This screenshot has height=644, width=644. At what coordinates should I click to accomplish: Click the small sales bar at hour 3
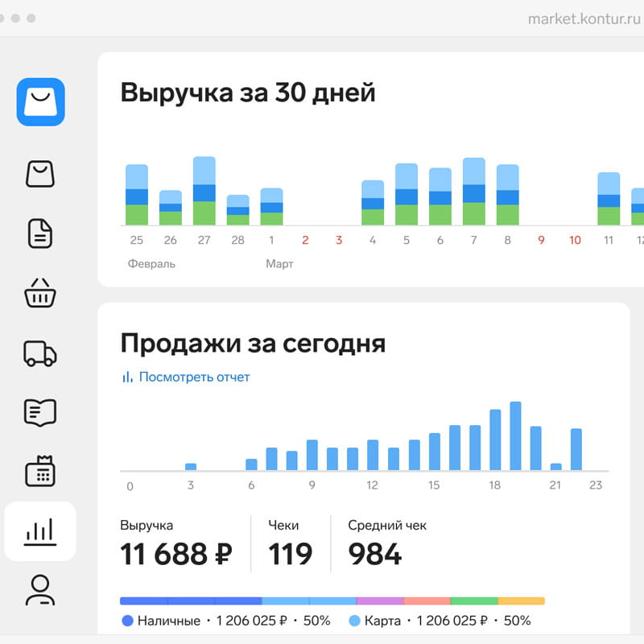pos(191,466)
